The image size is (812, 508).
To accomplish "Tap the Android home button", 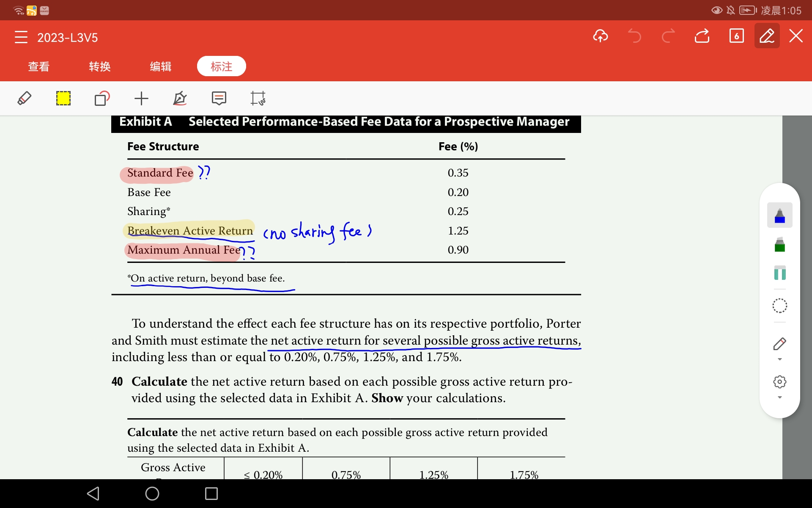I will (x=152, y=493).
